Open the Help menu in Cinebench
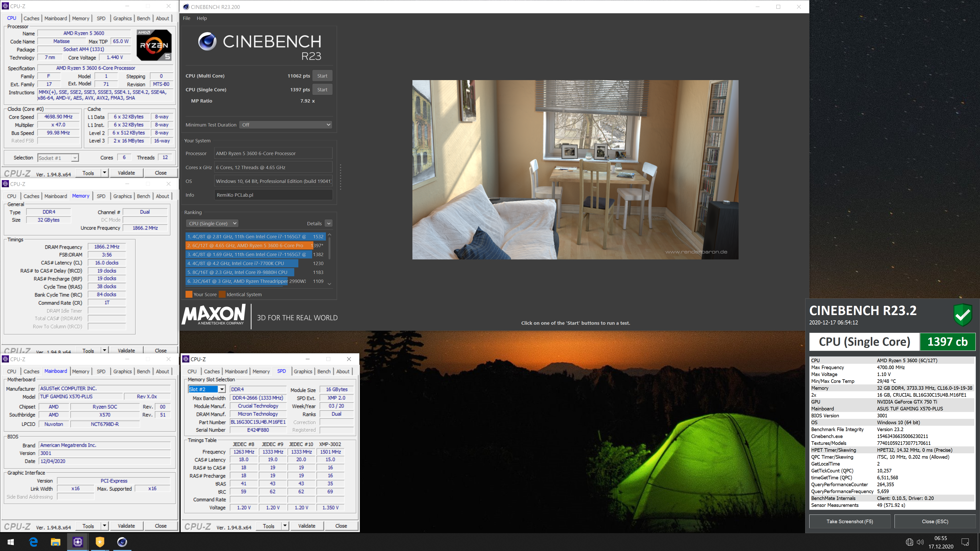The width and height of the screenshot is (980, 551). [202, 18]
